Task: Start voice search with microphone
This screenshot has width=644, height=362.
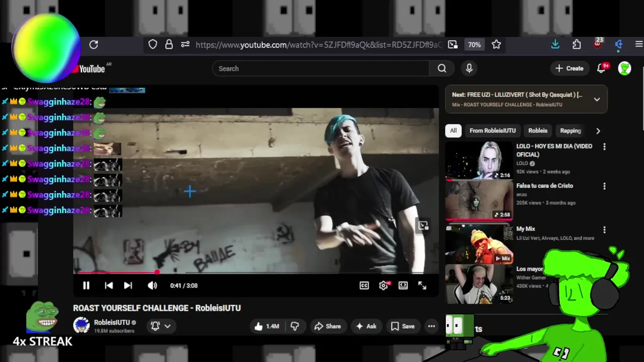Action: 469,68
